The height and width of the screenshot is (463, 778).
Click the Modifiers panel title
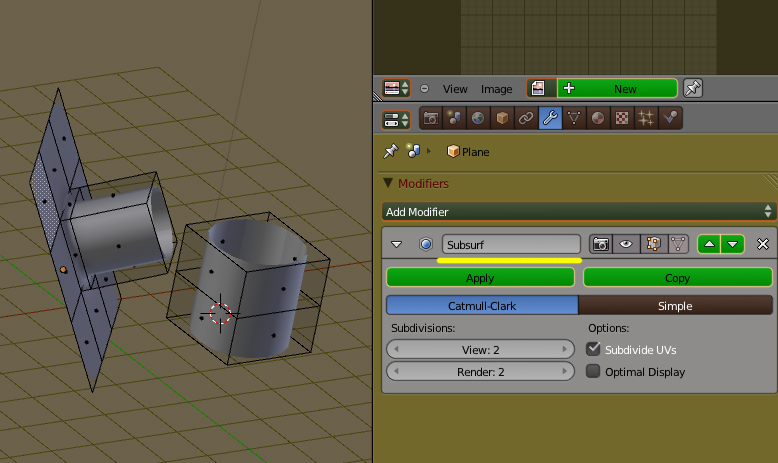(x=423, y=184)
